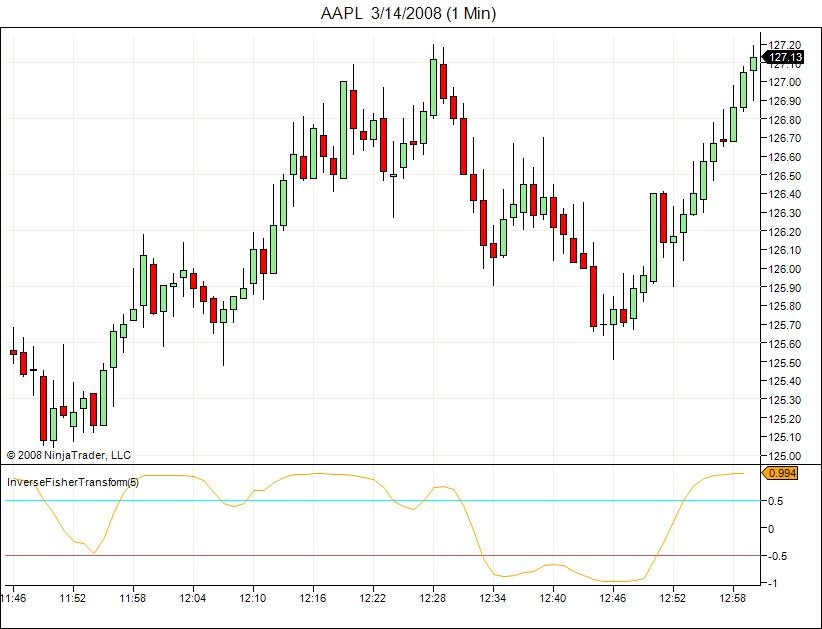
Task: Click the chart title AAPL 3/14/2008 (1 Min)
Action: [x=408, y=13]
